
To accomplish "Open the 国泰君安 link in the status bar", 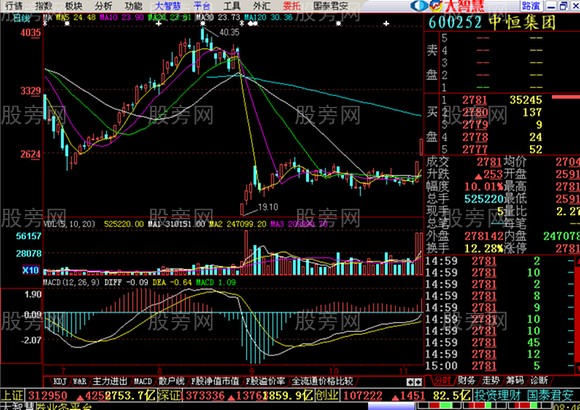I will [x=550, y=396].
